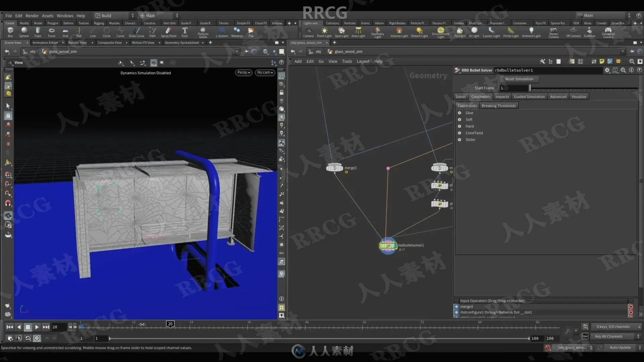
Task: Expand the ConeTwist constraints section
Action: tap(460, 133)
